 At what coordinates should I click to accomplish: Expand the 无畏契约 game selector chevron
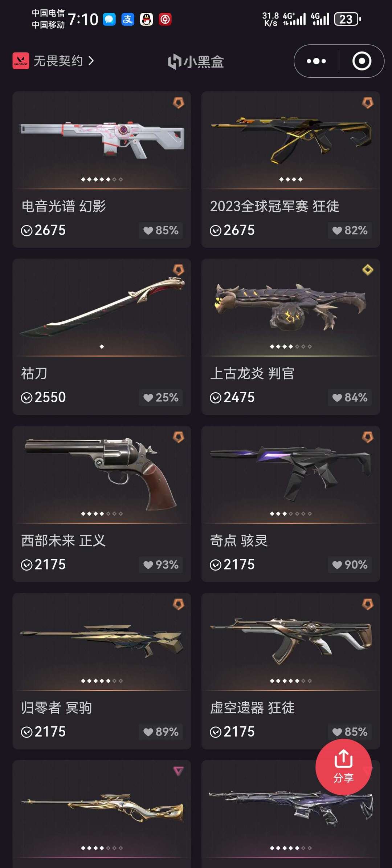click(x=91, y=61)
